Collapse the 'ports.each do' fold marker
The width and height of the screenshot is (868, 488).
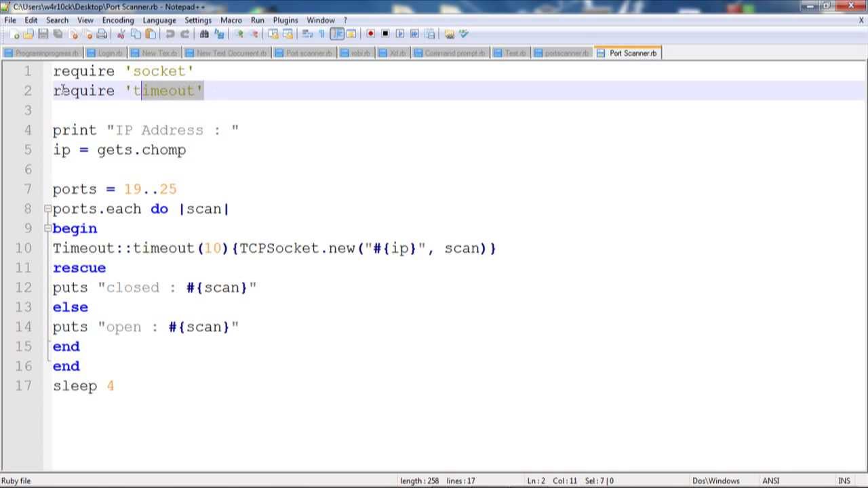47,209
